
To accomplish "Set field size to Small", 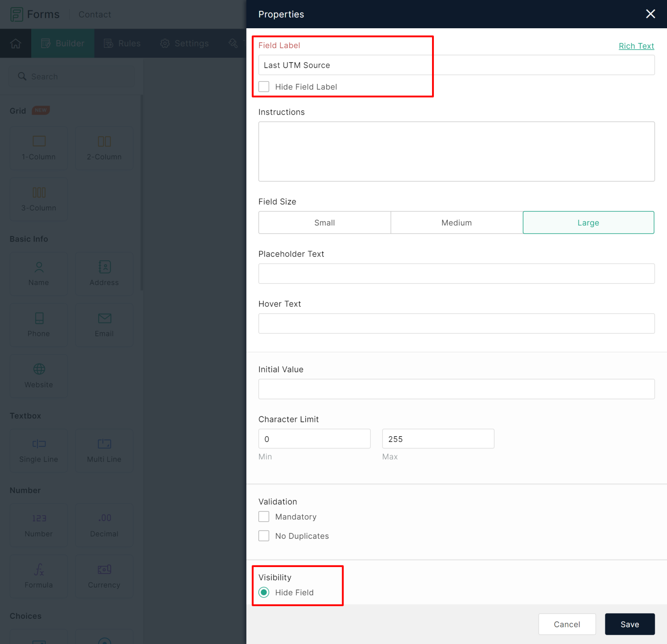I will click(x=325, y=222).
